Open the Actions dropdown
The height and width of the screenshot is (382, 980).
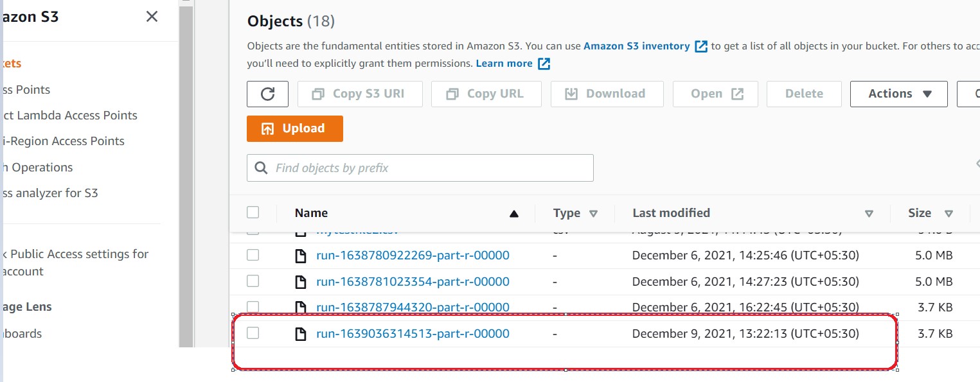click(x=898, y=94)
